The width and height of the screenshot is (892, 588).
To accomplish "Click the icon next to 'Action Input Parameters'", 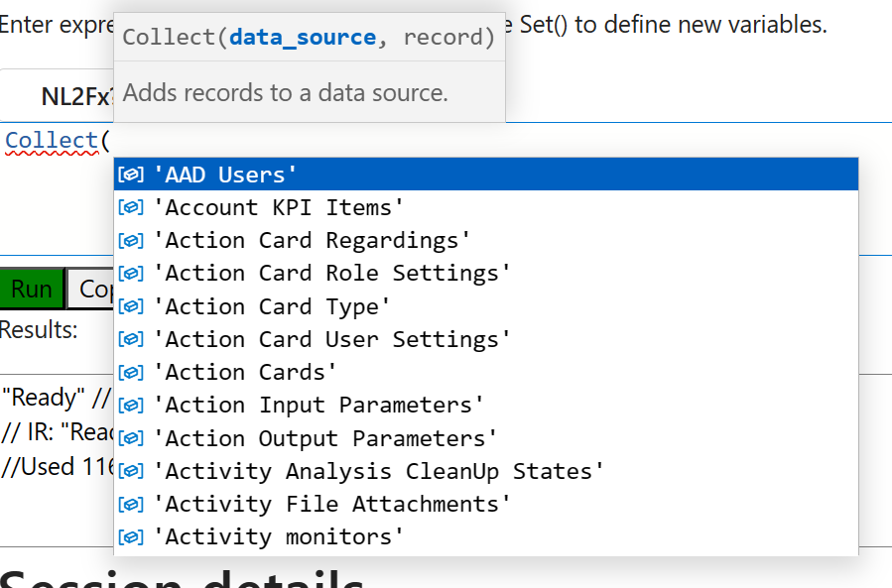I will click(130, 405).
